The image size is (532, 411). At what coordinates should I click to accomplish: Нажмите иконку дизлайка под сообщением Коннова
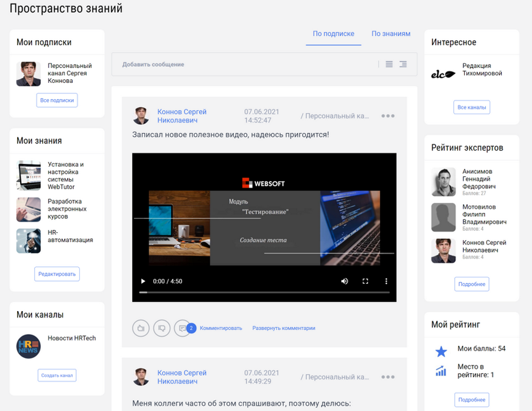coord(161,328)
